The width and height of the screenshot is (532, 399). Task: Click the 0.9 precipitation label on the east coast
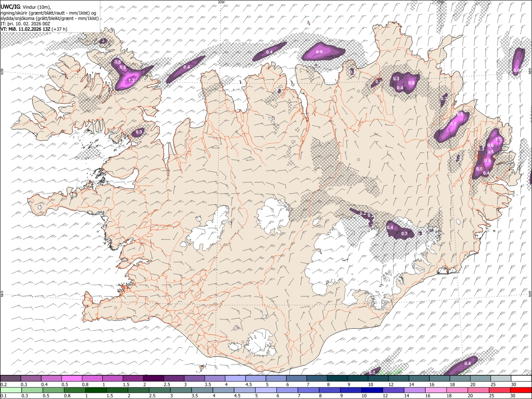pyautogui.click(x=488, y=161)
